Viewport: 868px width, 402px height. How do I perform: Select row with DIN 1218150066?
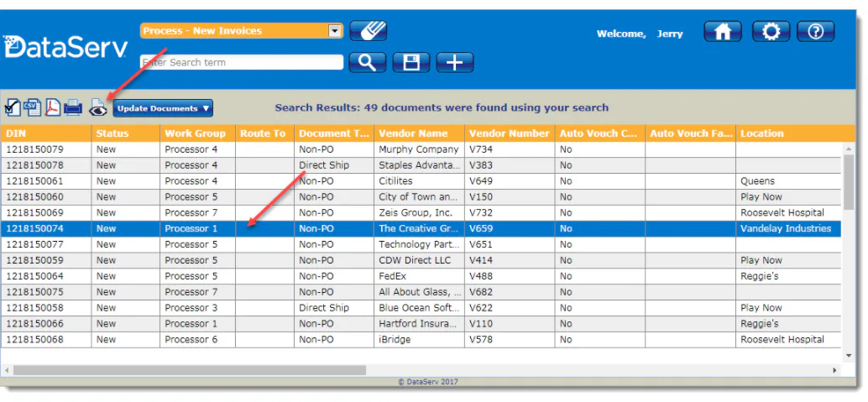(421, 324)
